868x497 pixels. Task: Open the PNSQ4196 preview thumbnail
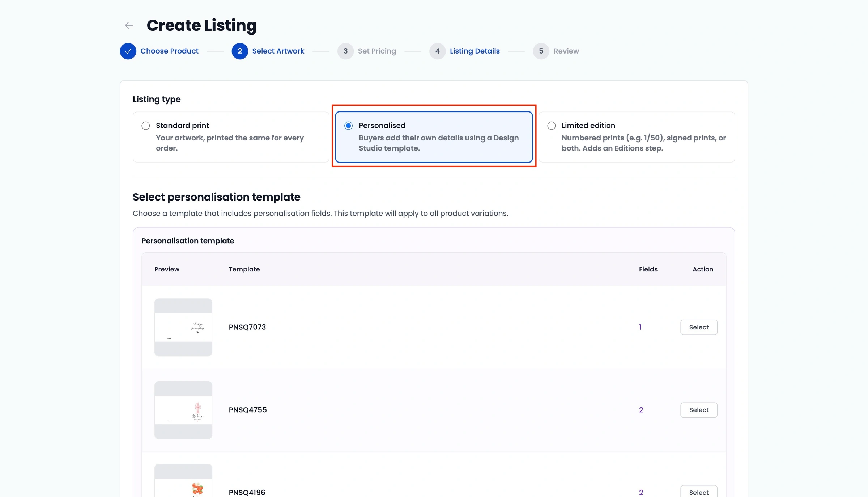click(183, 480)
